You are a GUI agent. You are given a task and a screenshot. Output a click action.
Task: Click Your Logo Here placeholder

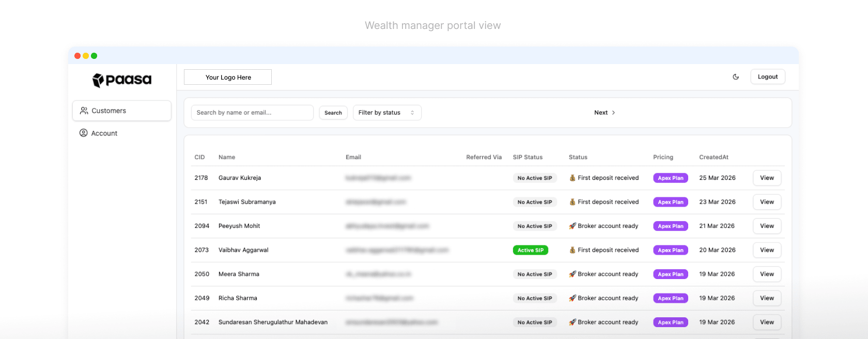click(x=228, y=77)
